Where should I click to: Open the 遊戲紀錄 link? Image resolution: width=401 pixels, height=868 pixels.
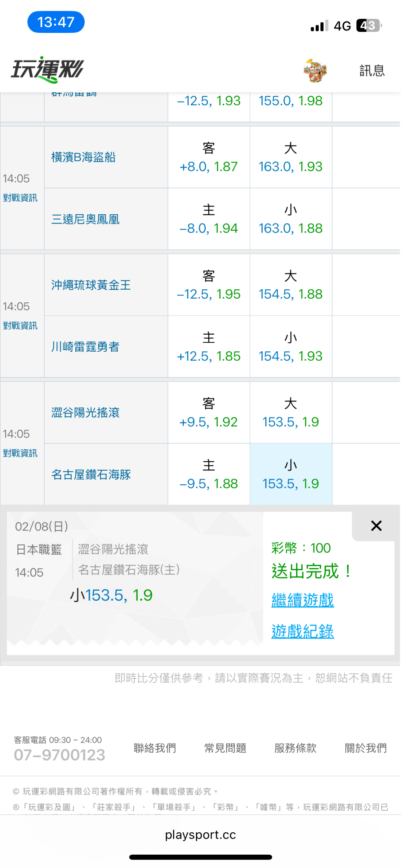[x=303, y=631]
